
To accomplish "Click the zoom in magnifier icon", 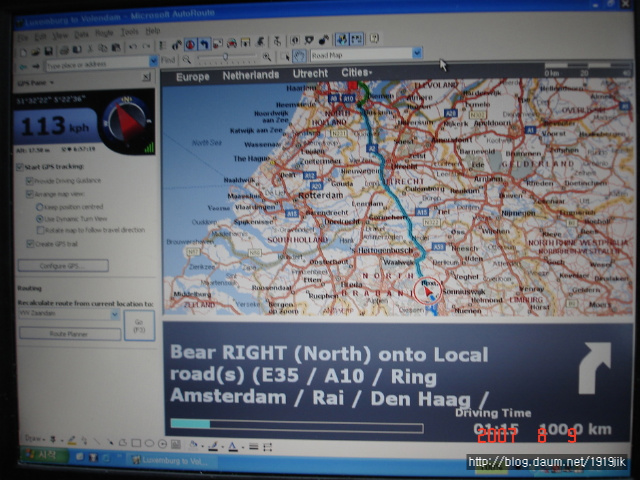I will click(267, 58).
